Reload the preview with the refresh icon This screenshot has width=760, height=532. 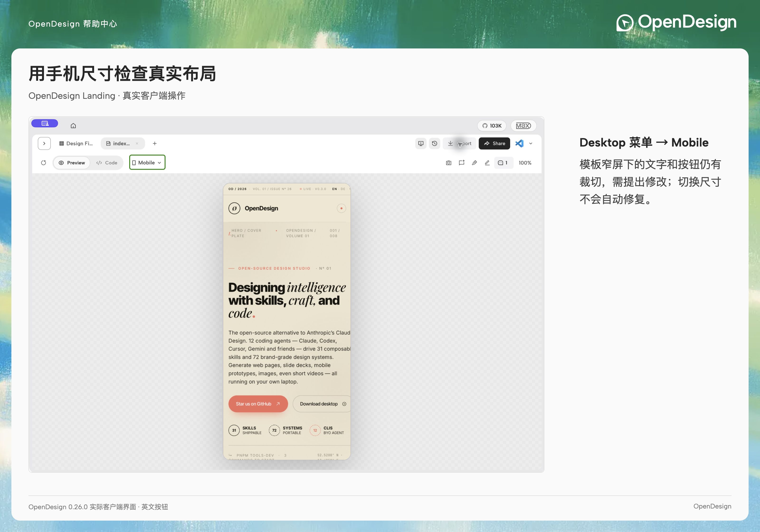43,162
